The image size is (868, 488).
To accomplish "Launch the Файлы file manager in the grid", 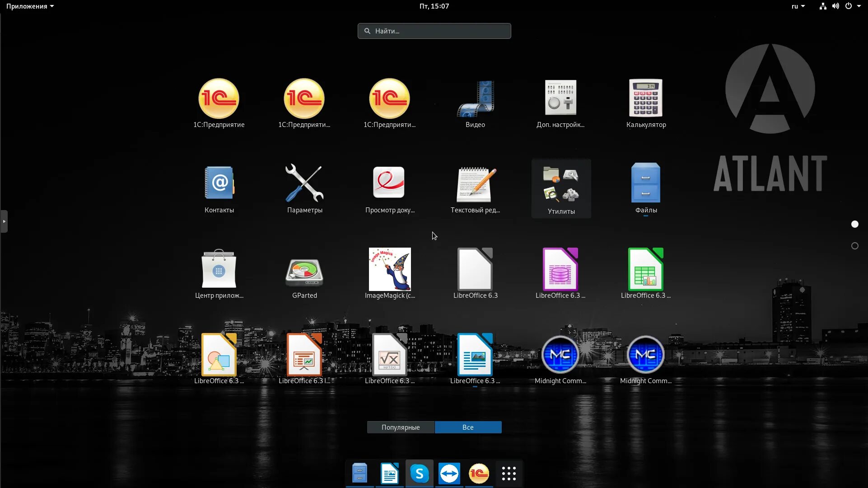I will pos(646,189).
